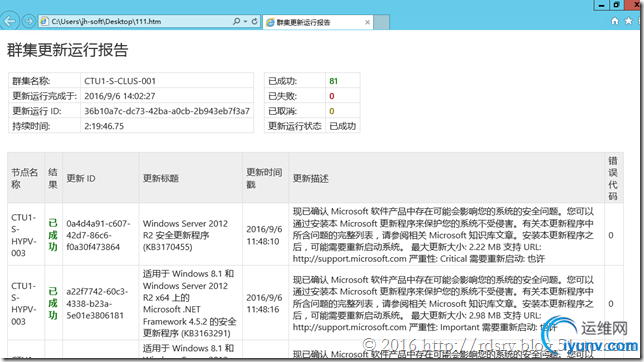Go to the browser home page icon
This screenshot has height=362, width=644.
click(614, 21)
